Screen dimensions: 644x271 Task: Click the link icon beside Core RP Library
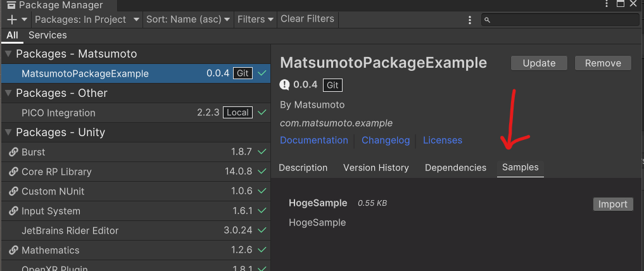[x=13, y=172]
